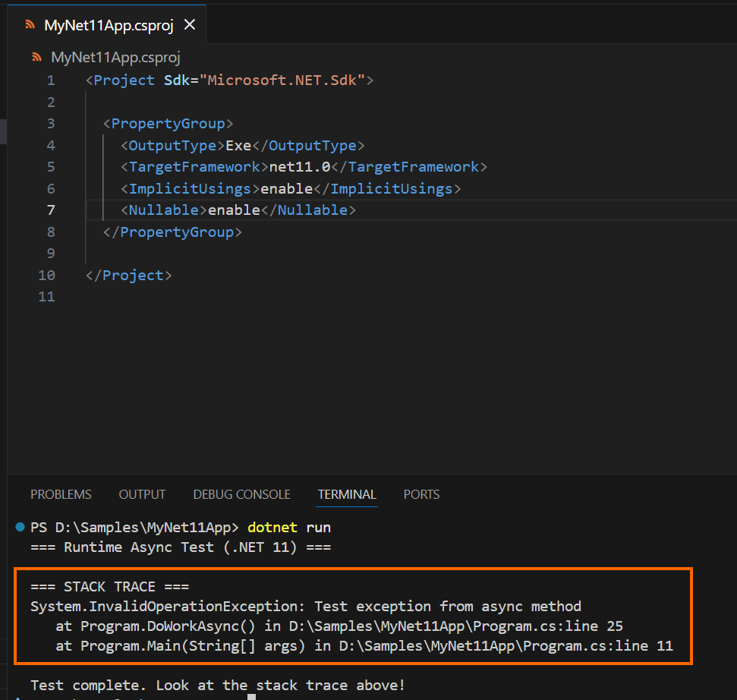Viewport: 737px width, 700px height.
Task: Click the ImplicitUsings element on line 6
Action: [x=186, y=188]
